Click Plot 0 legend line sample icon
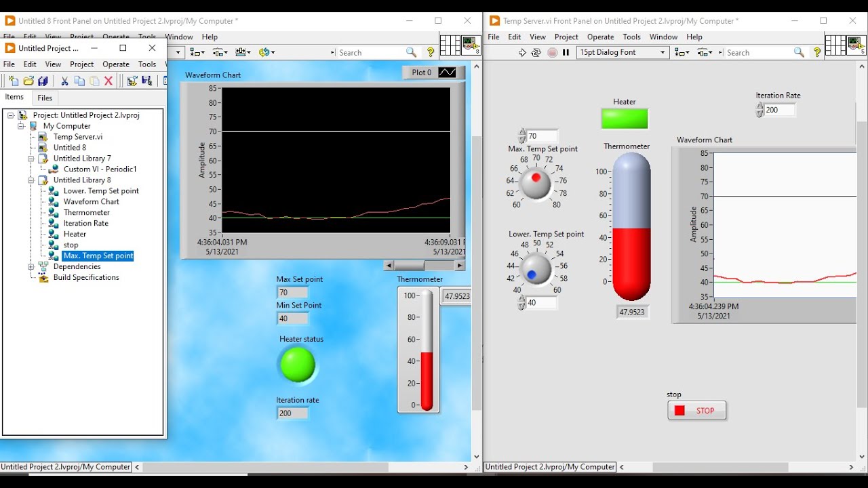The image size is (868, 488). point(448,73)
